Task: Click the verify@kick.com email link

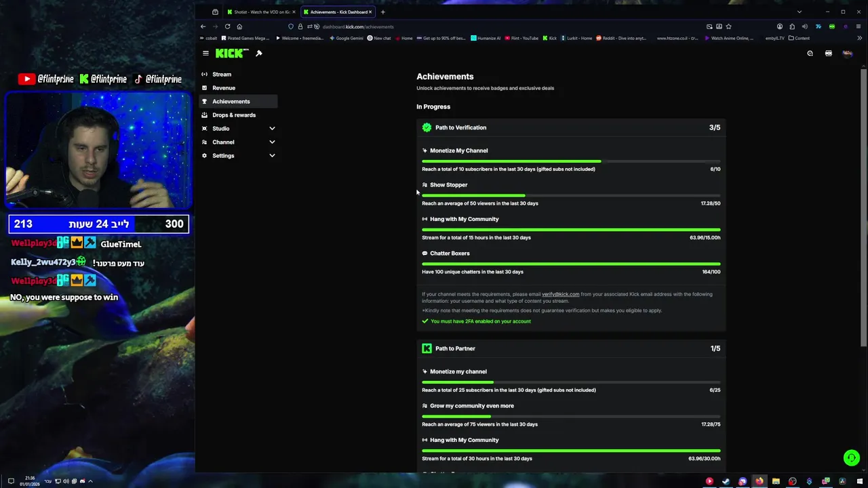Action: 560,294
